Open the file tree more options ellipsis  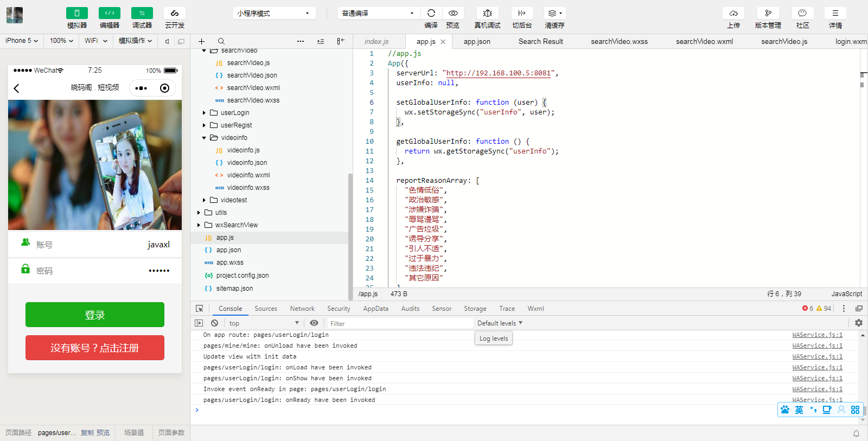pyautogui.click(x=301, y=41)
